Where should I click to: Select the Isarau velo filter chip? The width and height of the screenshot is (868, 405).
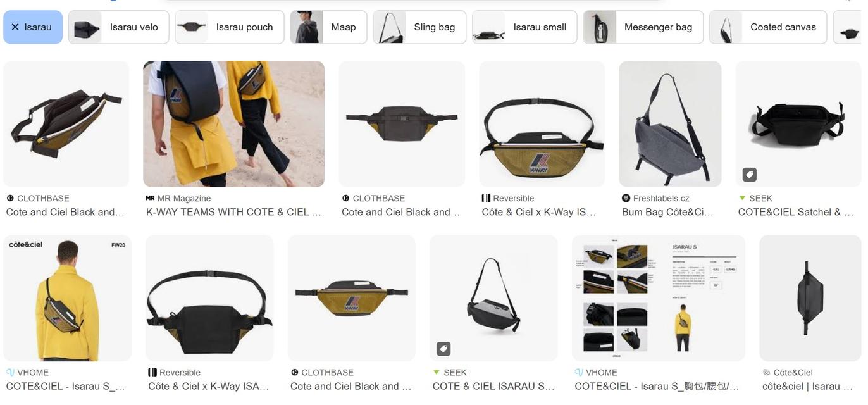[118, 27]
